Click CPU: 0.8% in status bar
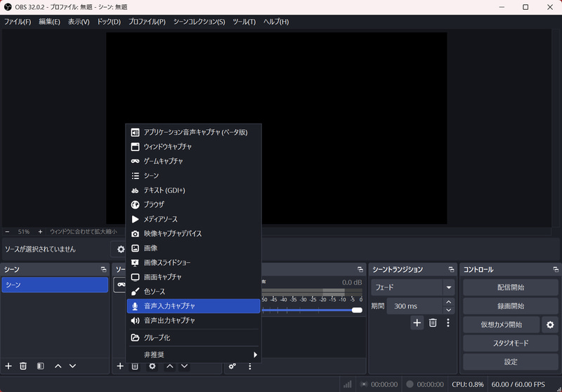The width and height of the screenshot is (562, 392). (468, 384)
